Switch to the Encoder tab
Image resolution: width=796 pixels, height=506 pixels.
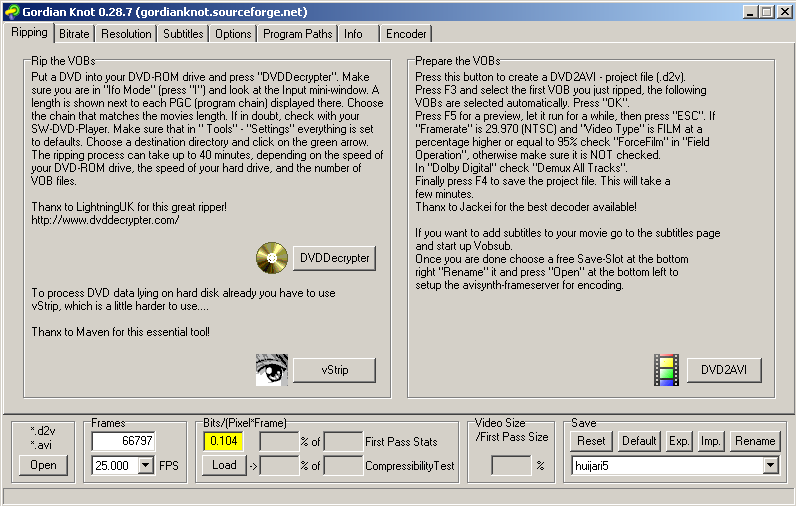tap(406, 34)
